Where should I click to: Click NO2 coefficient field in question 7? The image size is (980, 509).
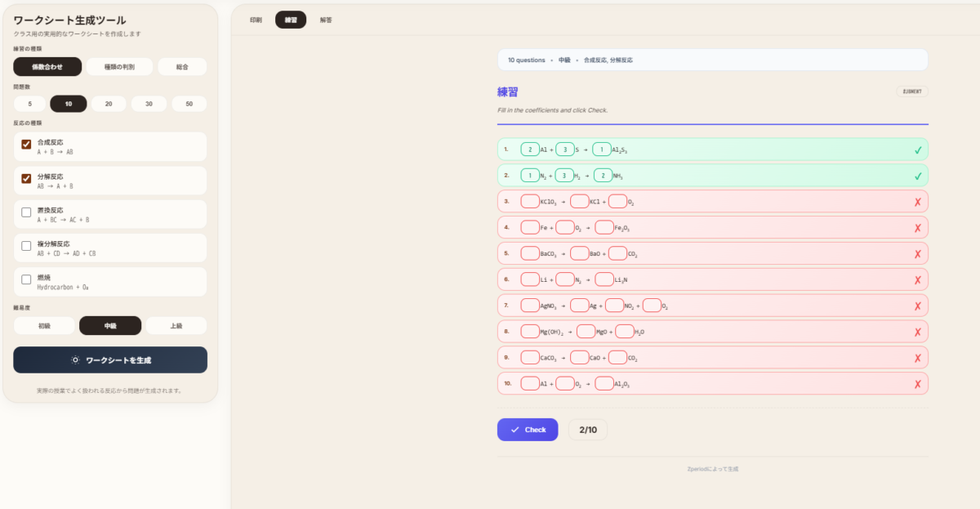coord(614,306)
